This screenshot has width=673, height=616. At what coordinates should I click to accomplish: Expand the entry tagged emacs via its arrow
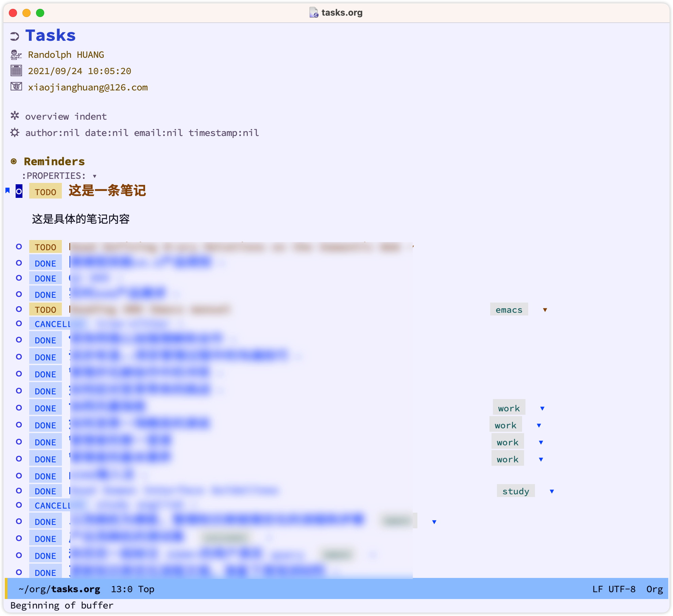[x=545, y=310]
